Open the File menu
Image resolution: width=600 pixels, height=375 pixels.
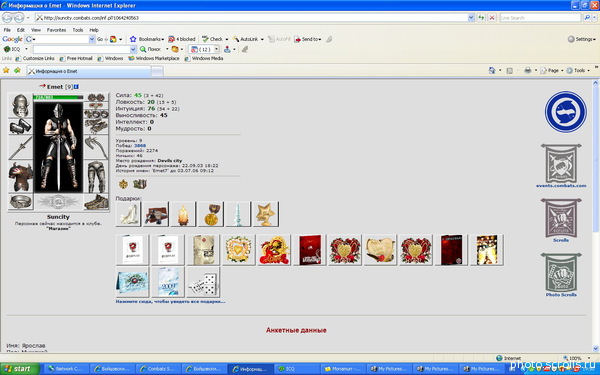click(7, 30)
